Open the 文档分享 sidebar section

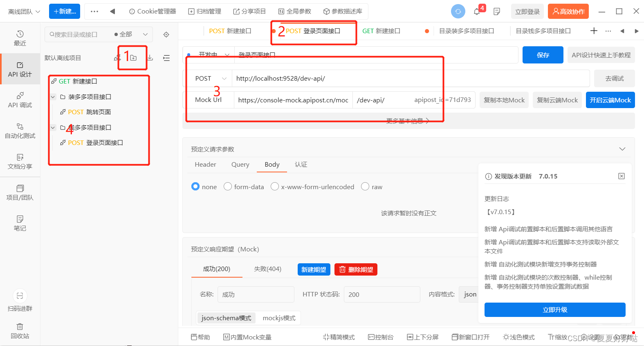click(x=20, y=161)
